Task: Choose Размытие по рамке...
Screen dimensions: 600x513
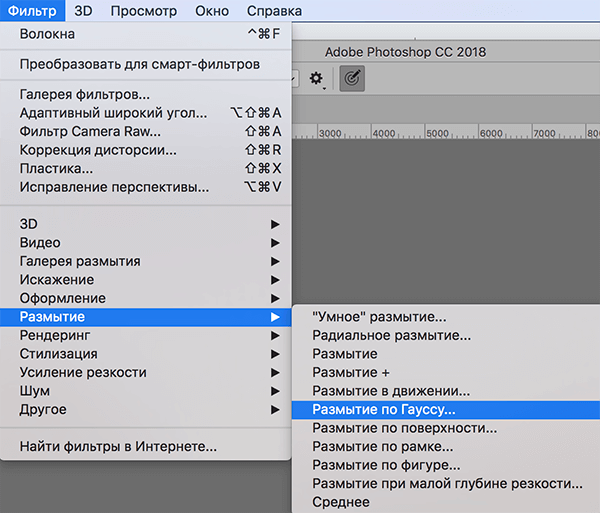Action: coord(446,446)
